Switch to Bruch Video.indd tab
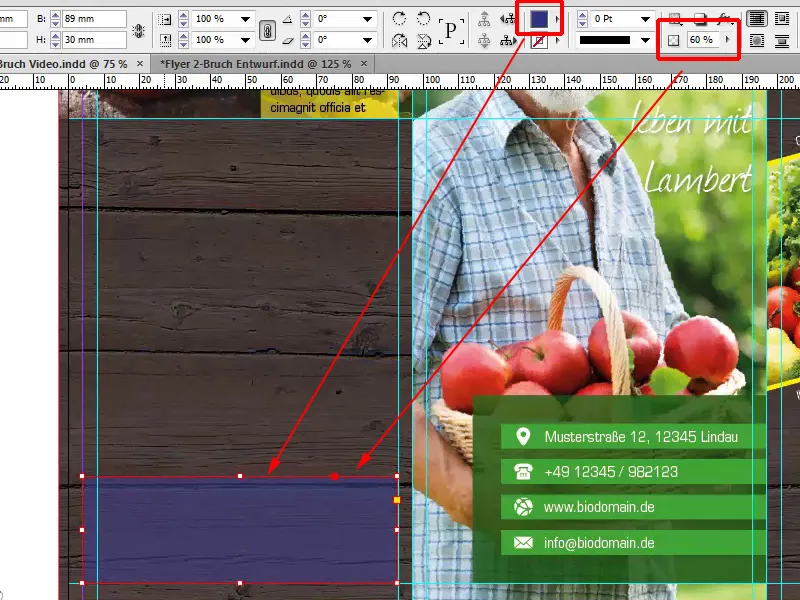The width and height of the screenshot is (800, 600). (64, 64)
